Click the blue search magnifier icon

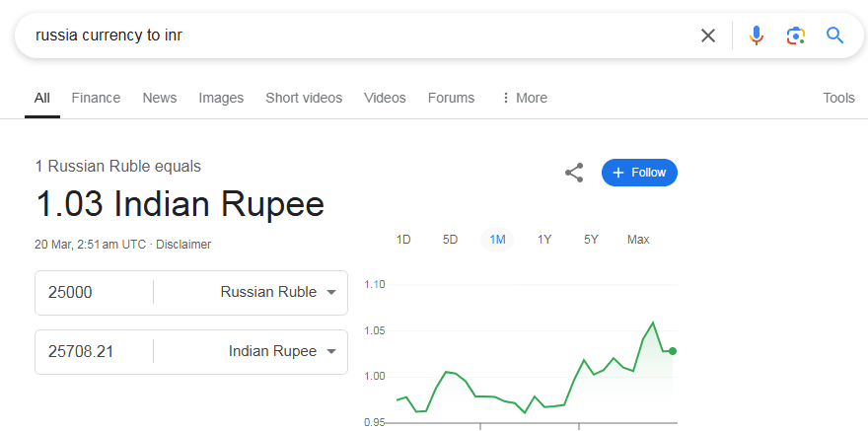point(835,36)
